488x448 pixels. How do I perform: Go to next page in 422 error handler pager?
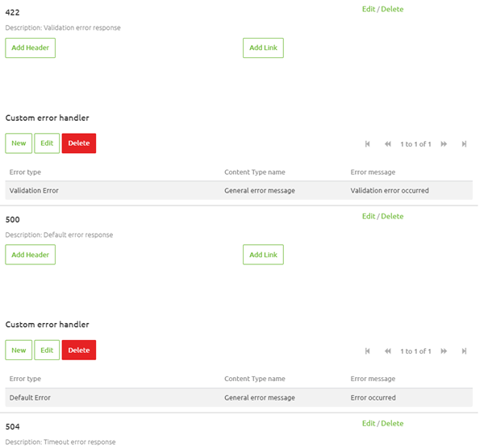point(444,144)
